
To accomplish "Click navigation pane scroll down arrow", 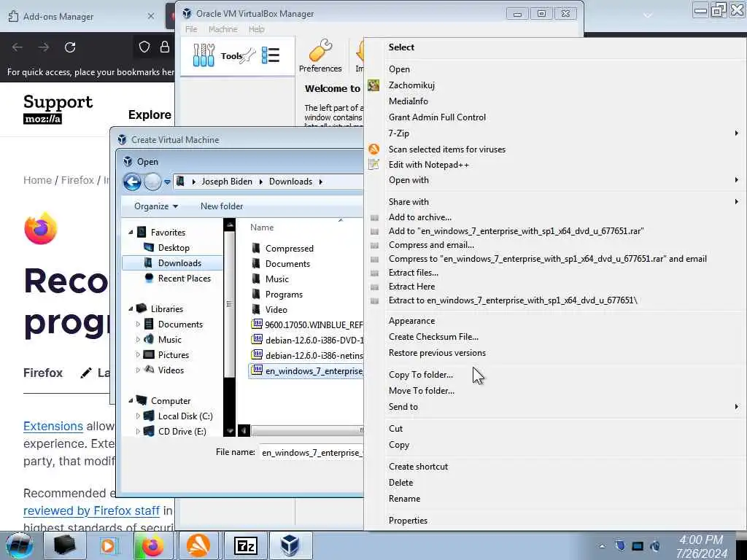I will pyautogui.click(x=229, y=431).
